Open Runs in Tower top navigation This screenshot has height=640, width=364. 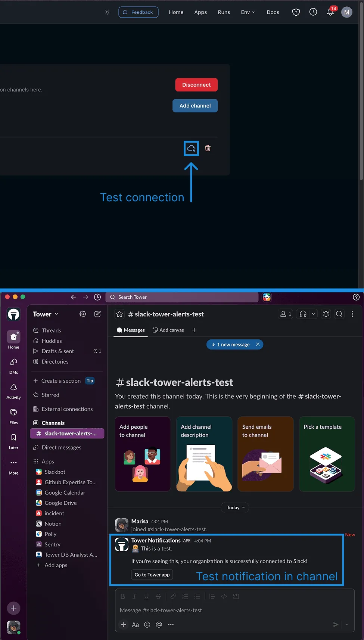click(x=224, y=12)
